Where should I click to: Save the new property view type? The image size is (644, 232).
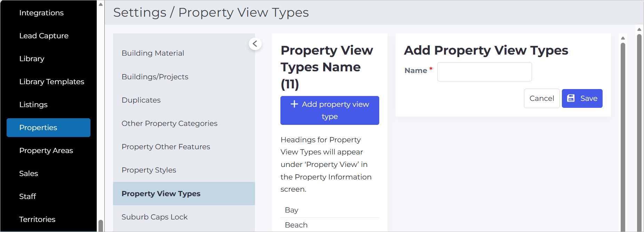click(x=582, y=98)
